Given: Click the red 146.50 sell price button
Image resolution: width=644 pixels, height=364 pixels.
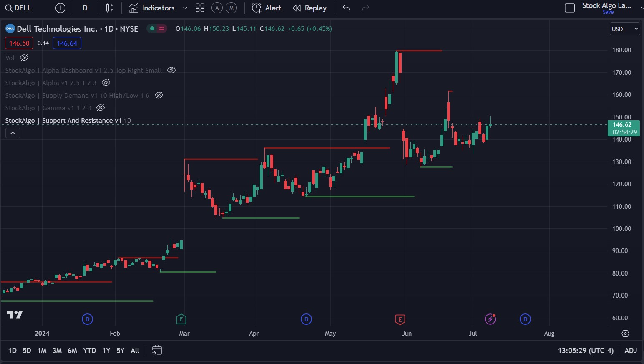Looking at the screenshot, I should (x=19, y=43).
